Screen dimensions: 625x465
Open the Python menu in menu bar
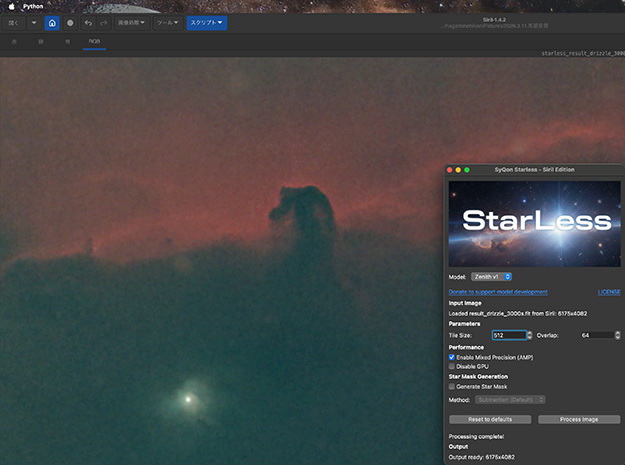click(x=35, y=5)
